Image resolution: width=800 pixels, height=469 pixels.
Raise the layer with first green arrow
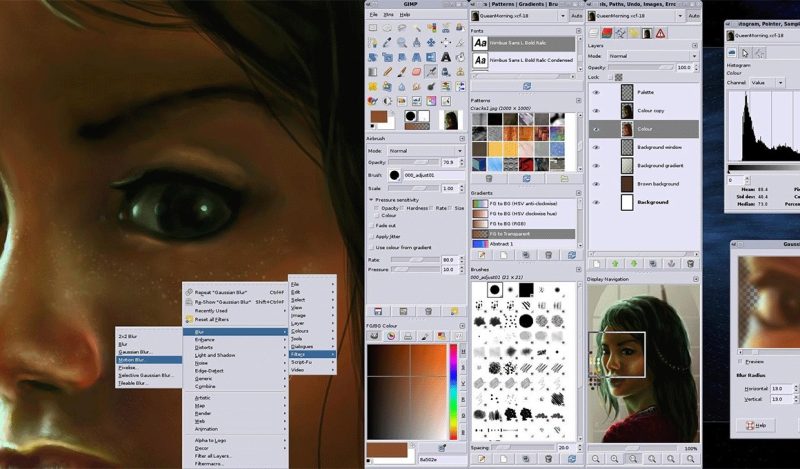coord(615,264)
